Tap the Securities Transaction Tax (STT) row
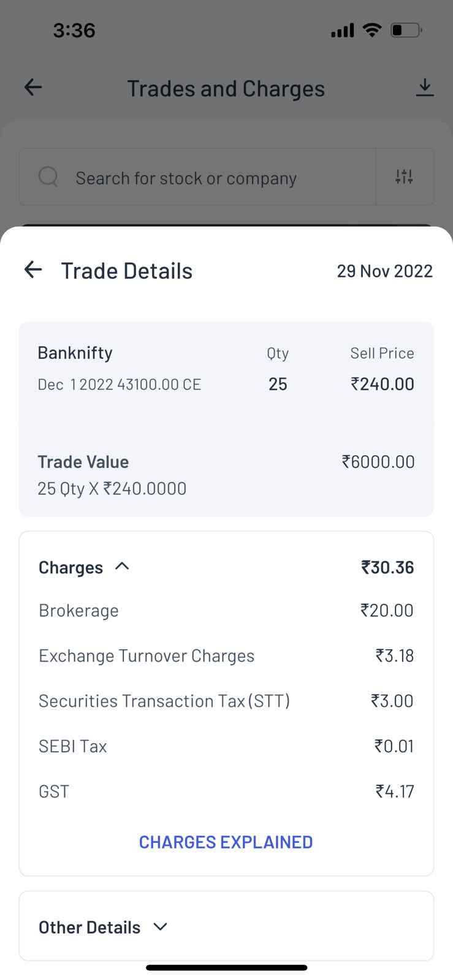Viewport: 453px width, 980px height. pos(226,701)
